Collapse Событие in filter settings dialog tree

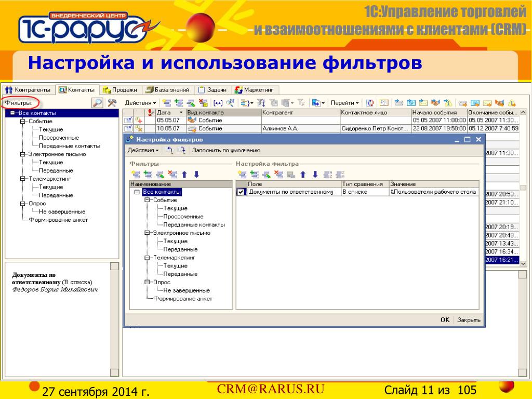[x=147, y=200]
